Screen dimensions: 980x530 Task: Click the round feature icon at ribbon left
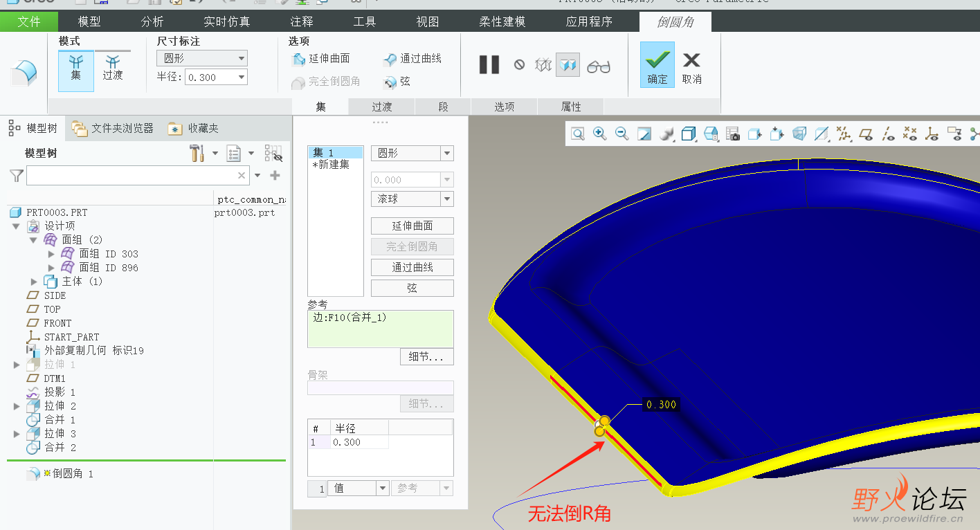click(x=24, y=73)
